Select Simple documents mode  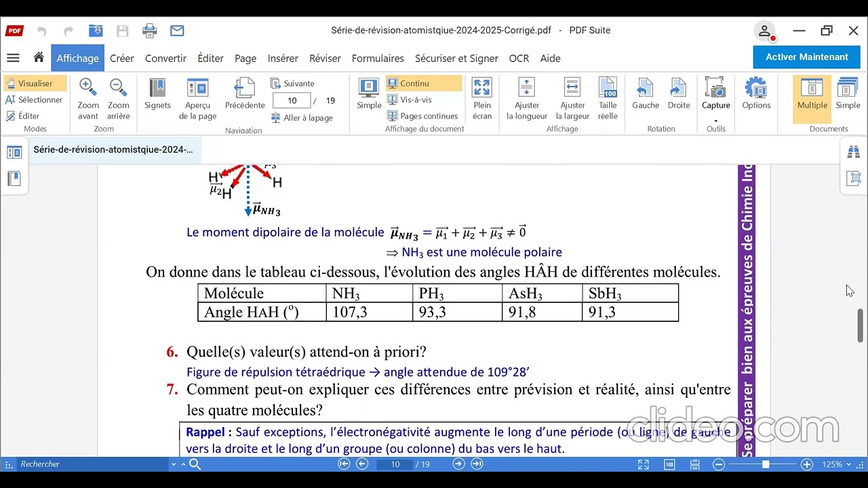pyautogui.click(x=848, y=94)
